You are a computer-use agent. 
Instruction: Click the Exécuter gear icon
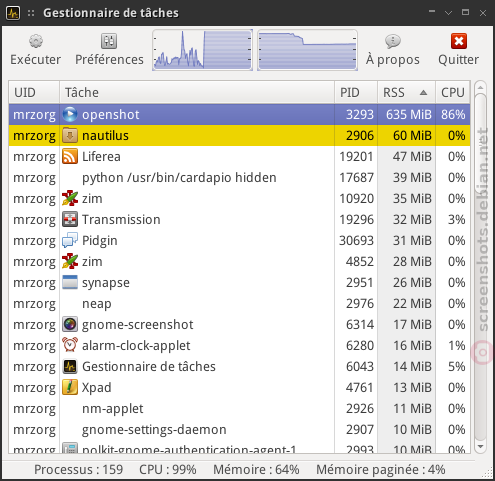coord(36,41)
